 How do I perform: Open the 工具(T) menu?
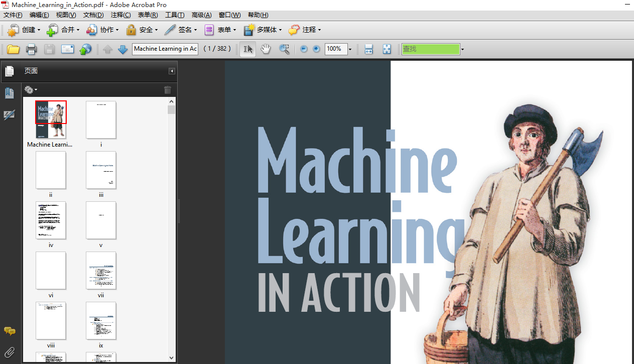(175, 15)
